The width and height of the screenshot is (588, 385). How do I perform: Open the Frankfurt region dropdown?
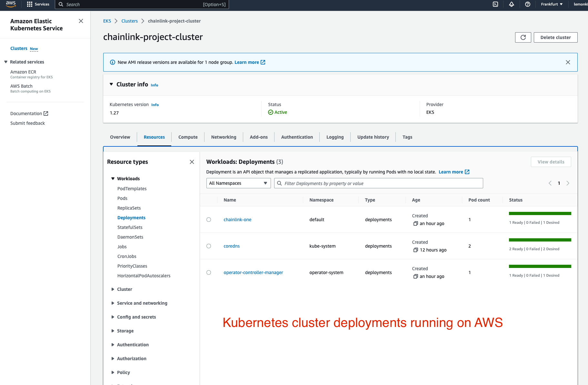[x=552, y=4]
